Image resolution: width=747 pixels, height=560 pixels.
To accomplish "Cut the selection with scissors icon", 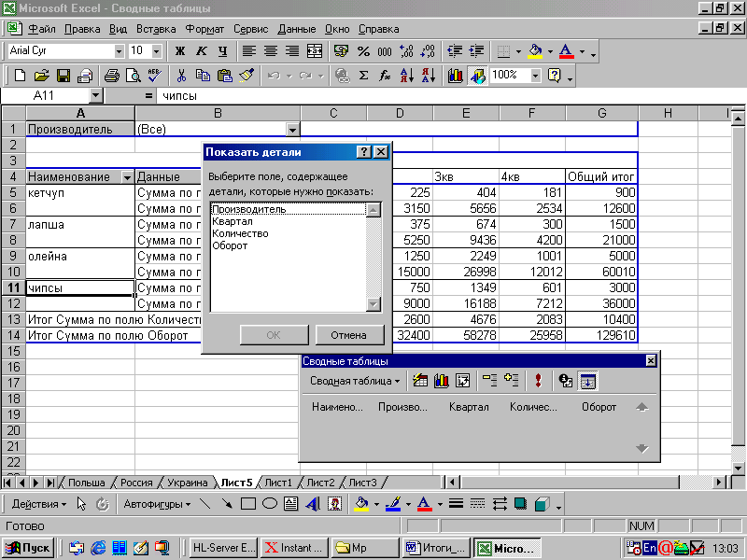I will pos(181,76).
